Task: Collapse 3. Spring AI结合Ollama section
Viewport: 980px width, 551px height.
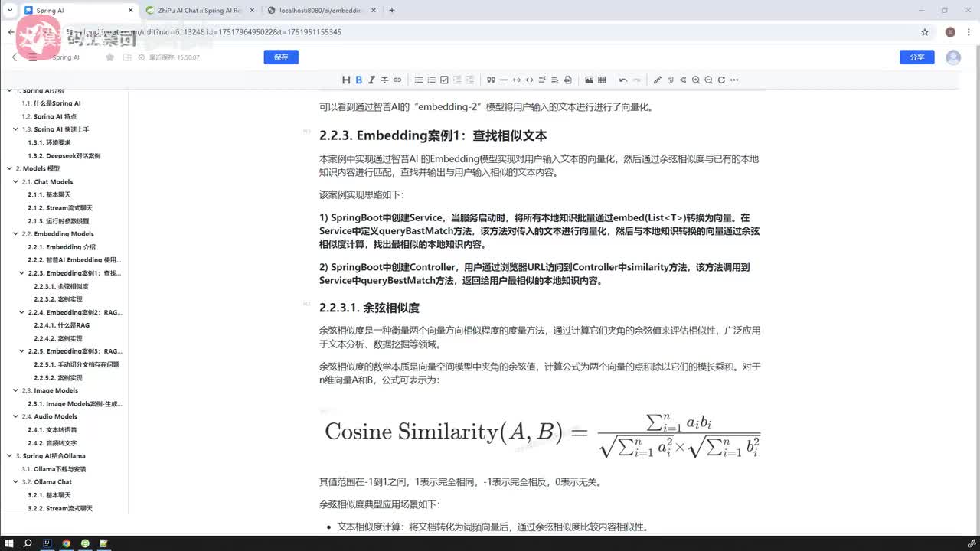Action: [8, 455]
